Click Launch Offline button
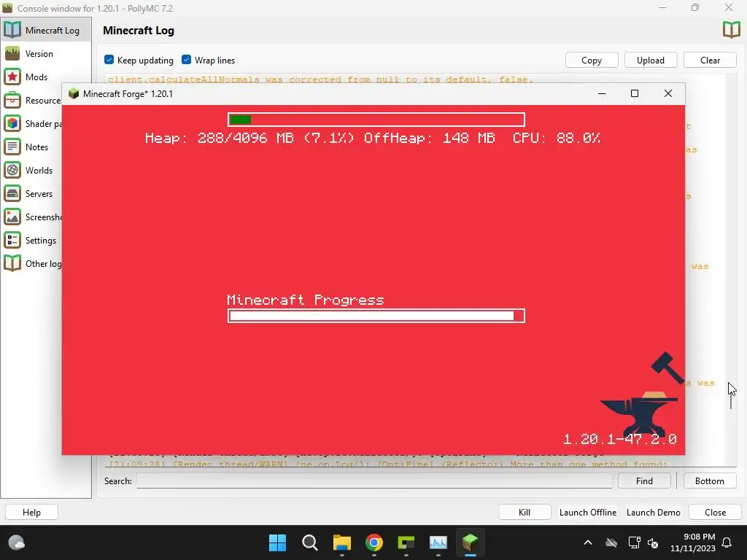 click(x=588, y=513)
